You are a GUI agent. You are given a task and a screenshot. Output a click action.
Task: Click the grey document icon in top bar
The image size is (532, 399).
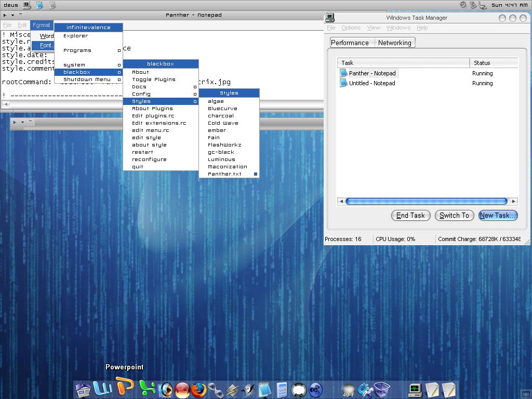(52, 5)
